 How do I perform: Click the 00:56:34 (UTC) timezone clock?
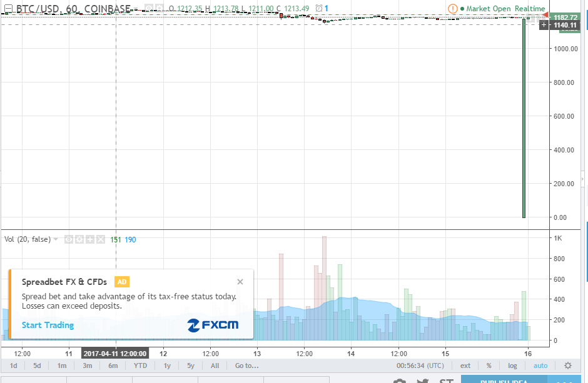pyautogui.click(x=420, y=366)
